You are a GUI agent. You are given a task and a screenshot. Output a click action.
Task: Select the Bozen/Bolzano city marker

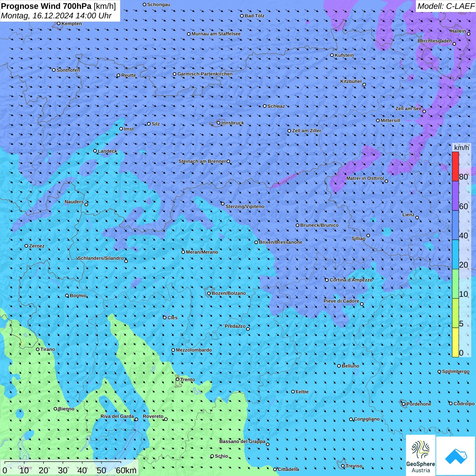209,293
